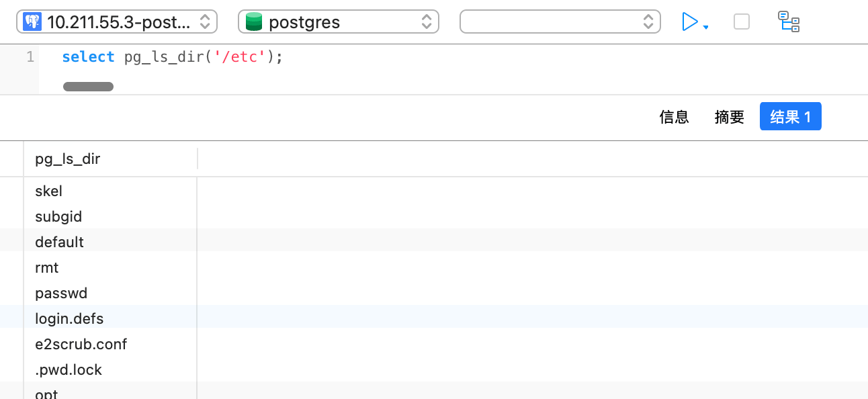Select the 结果 1 tab

pyautogui.click(x=790, y=117)
